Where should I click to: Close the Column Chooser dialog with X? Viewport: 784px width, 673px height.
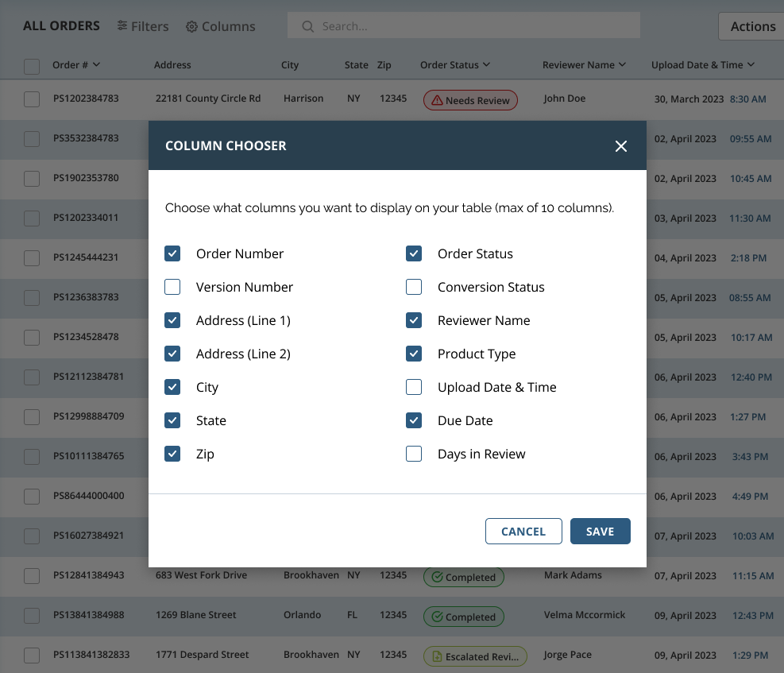point(621,145)
